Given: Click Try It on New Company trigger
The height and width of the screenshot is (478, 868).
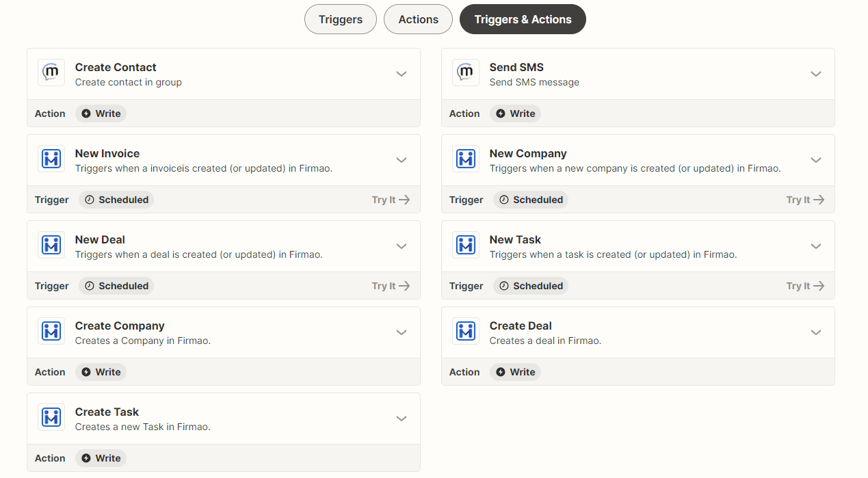Looking at the screenshot, I should [x=805, y=200].
